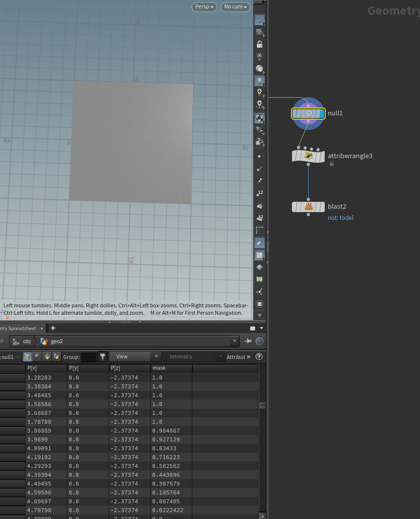Click the green bordered square display icon

tap(260, 279)
